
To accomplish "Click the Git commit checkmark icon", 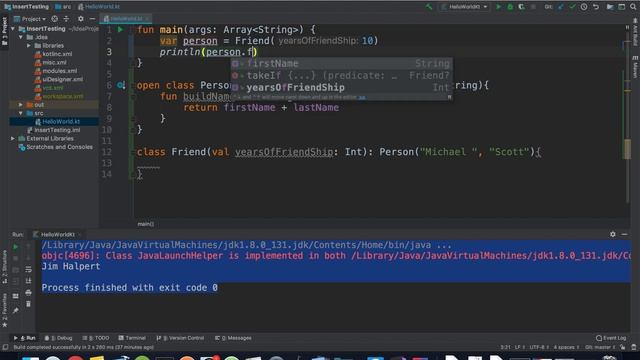I will tap(572, 7).
